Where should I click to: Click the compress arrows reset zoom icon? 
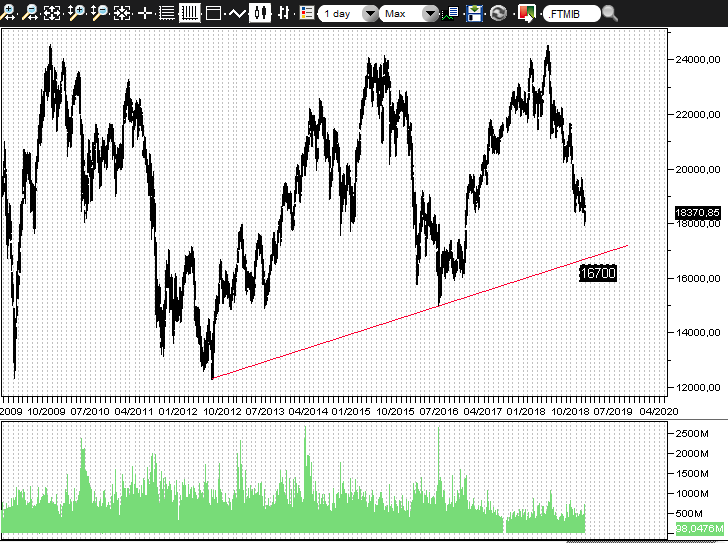click(x=122, y=13)
